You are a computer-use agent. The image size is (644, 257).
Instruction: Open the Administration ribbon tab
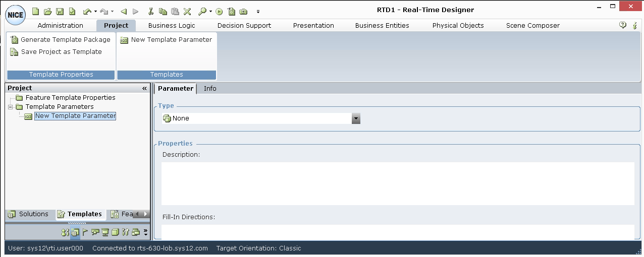tap(61, 25)
